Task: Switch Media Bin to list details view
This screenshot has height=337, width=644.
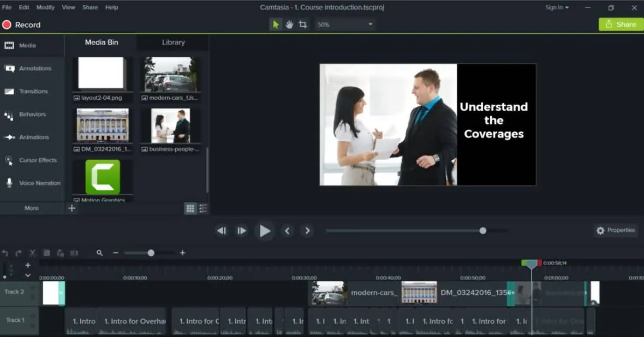Action: tap(204, 208)
